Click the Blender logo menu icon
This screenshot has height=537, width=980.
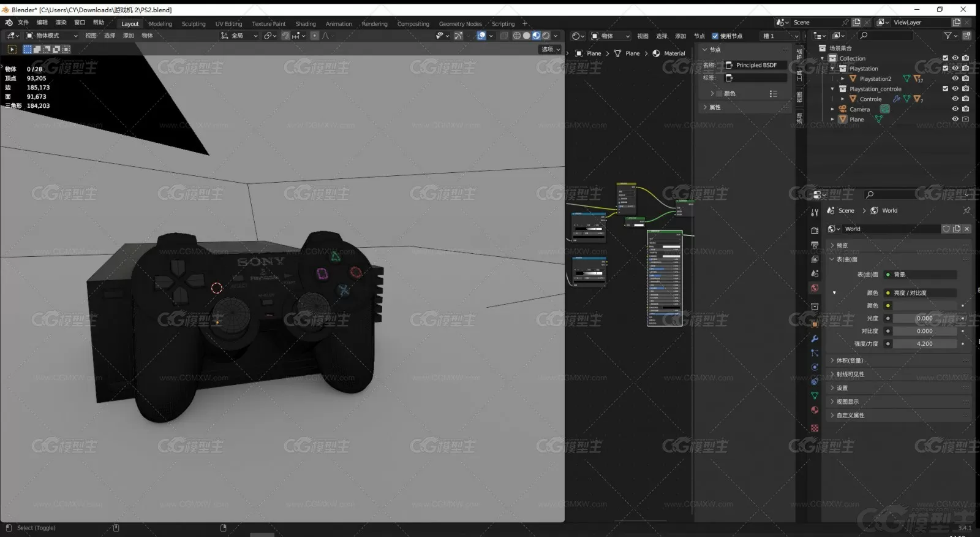(x=9, y=23)
